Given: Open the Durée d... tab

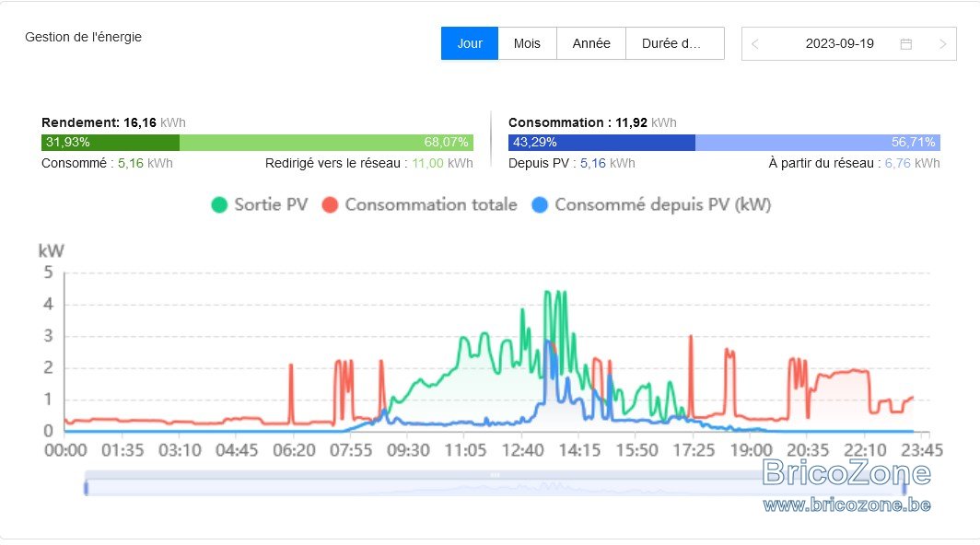Looking at the screenshot, I should 675,43.
